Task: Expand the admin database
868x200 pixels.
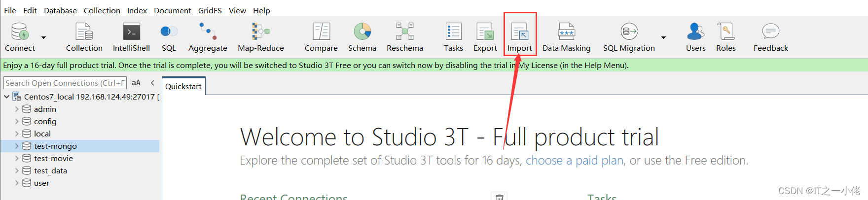Action: coord(17,109)
